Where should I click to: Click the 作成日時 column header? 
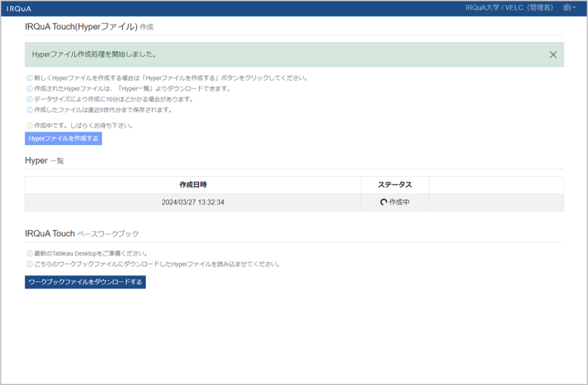pos(193,185)
